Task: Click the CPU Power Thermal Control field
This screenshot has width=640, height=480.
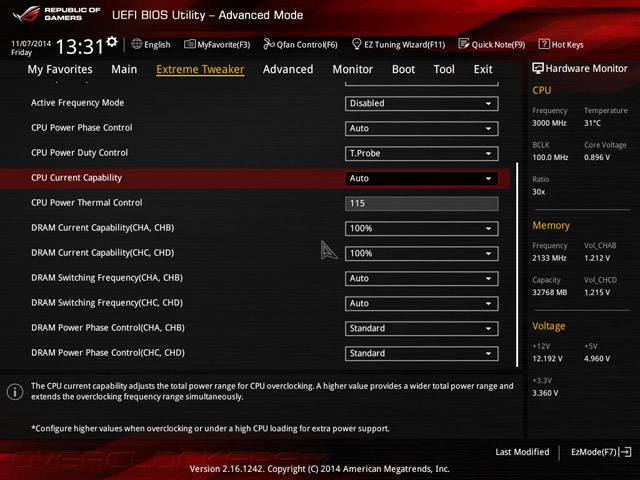Action: pos(421,204)
